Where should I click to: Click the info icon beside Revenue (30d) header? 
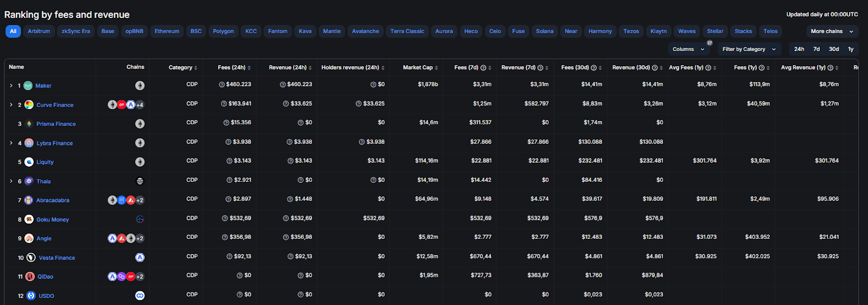click(655, 68)
